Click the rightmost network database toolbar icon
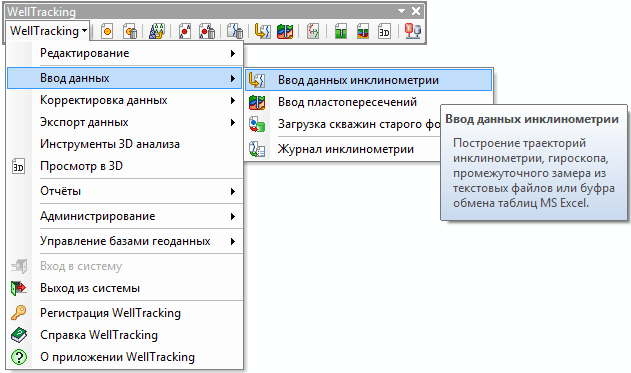631x373 pixels. (413, 31)
